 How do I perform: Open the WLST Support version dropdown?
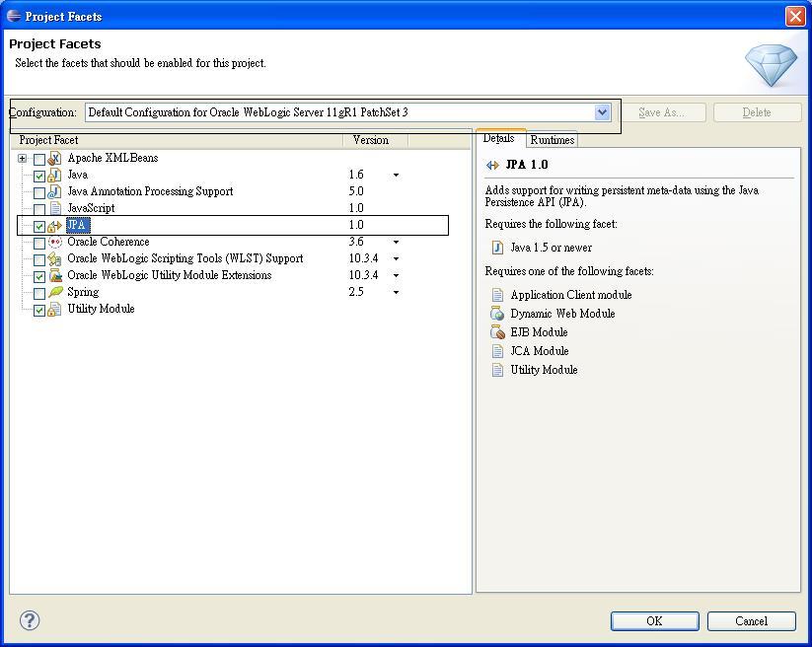pyautogui.click(x=397, y=258)
